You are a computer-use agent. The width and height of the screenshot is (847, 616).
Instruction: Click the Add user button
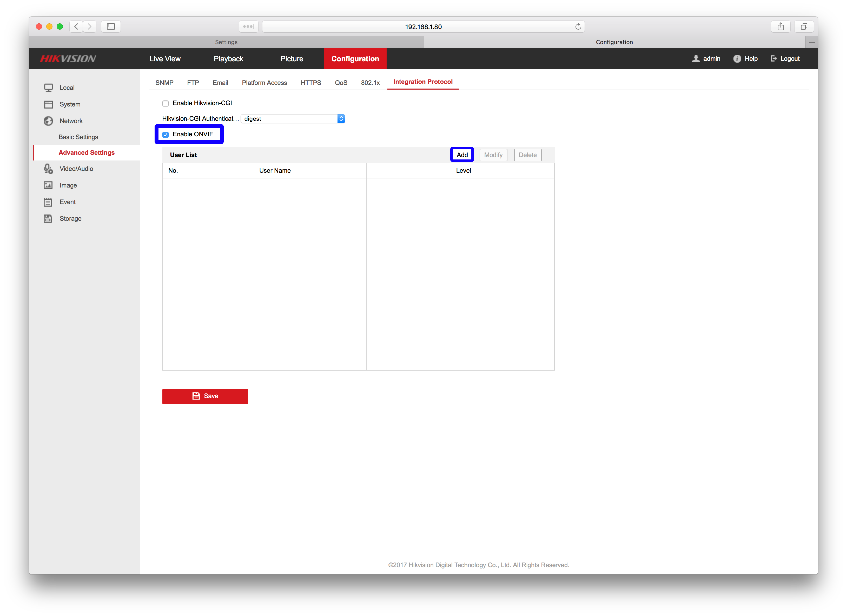(462, 155)
